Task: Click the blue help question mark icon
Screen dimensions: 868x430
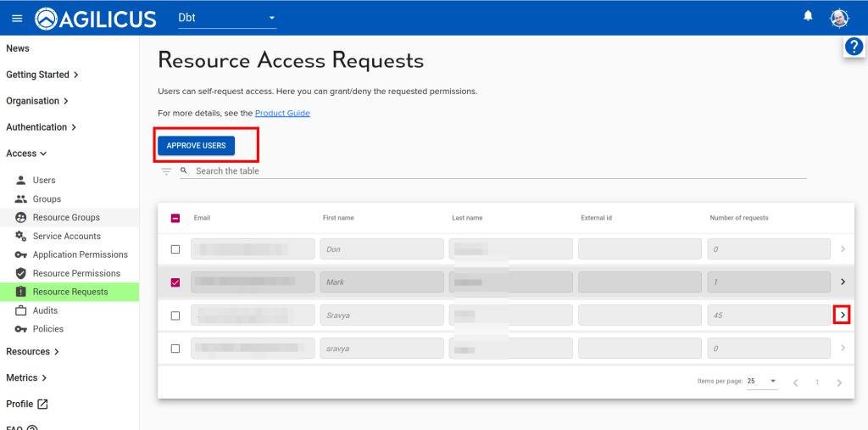Action: point(854,47)
